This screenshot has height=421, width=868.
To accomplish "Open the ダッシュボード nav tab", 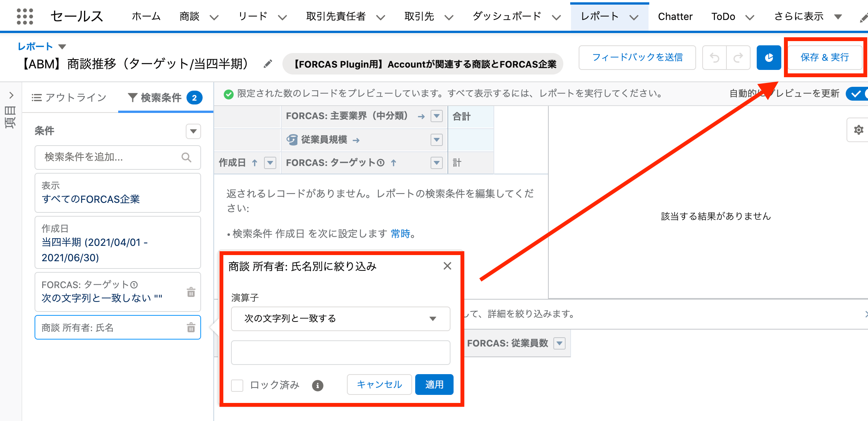I will (507, 17).
